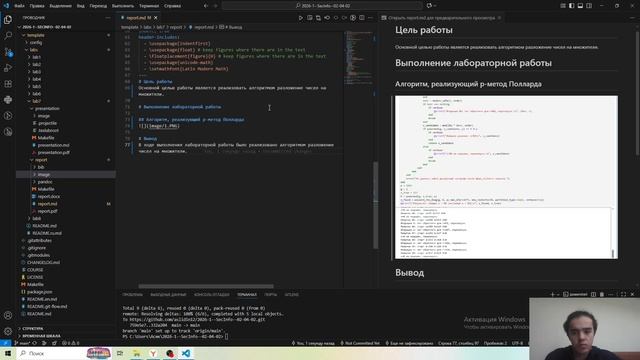Switch to the ТЕРМИНАЛ panel tab
This screenshot has width=640, height=360.
click(247, 294)
